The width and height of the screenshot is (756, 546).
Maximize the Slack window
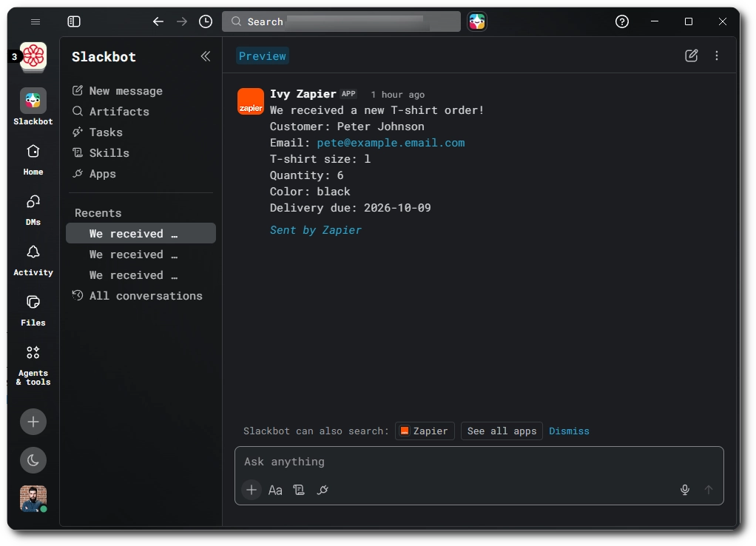(x=689, y=21)
